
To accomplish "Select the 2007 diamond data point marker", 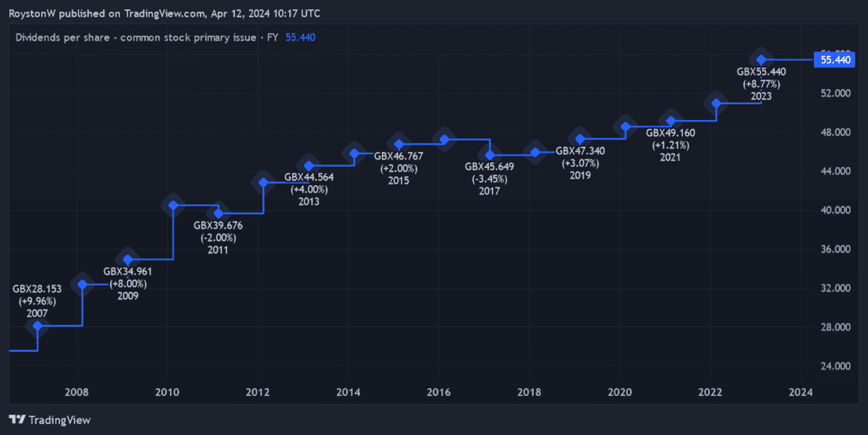I will click(x=38, y=326).
